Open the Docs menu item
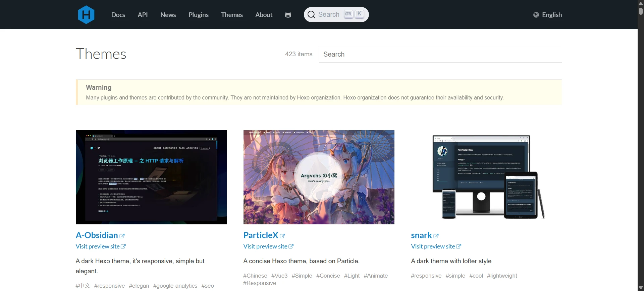 tap(118, 15)
